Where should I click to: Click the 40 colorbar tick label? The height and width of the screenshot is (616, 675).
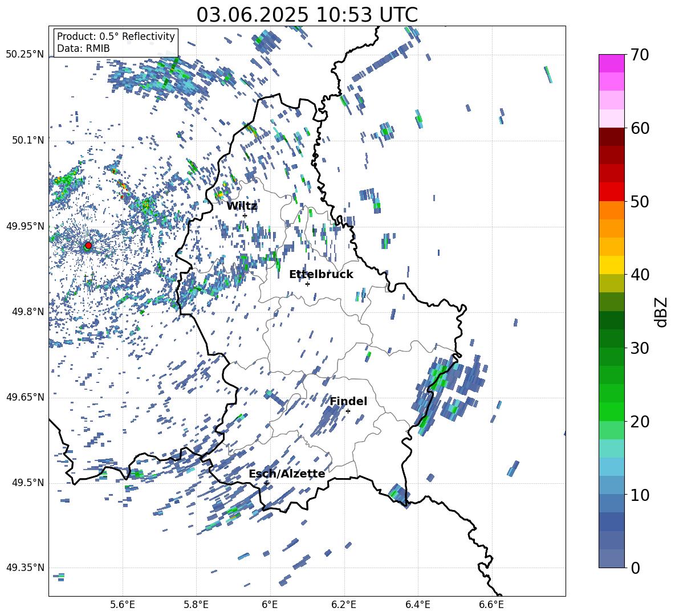640,275
